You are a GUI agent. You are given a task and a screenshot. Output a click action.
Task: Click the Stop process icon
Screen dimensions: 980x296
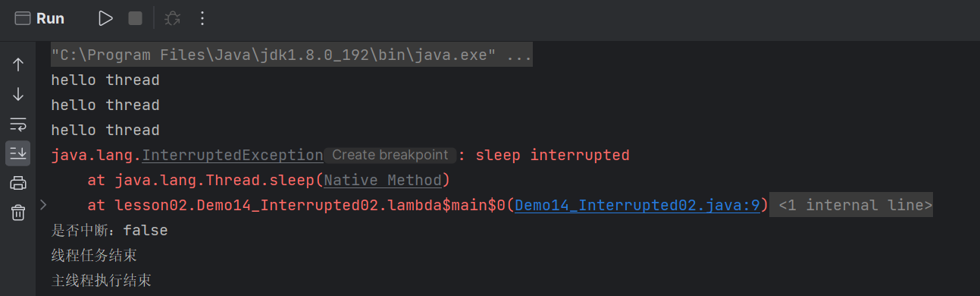[x=135, y=18]
